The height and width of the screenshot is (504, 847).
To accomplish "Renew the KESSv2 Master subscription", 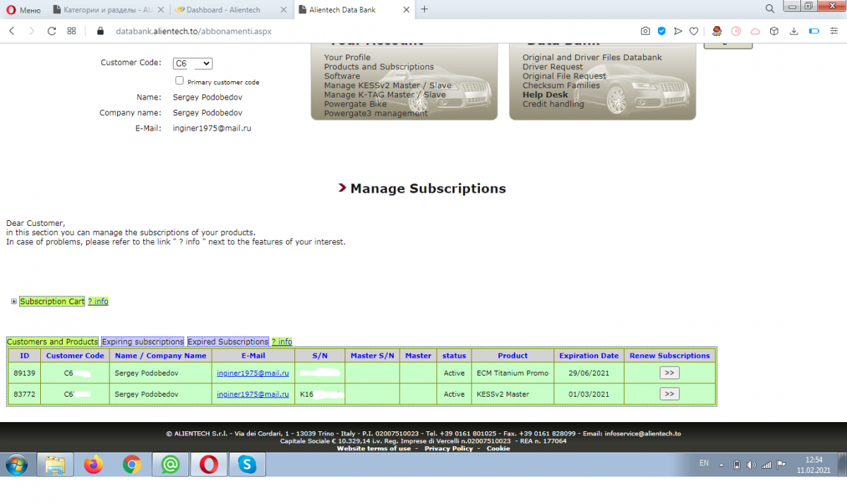I will point(669,394).
